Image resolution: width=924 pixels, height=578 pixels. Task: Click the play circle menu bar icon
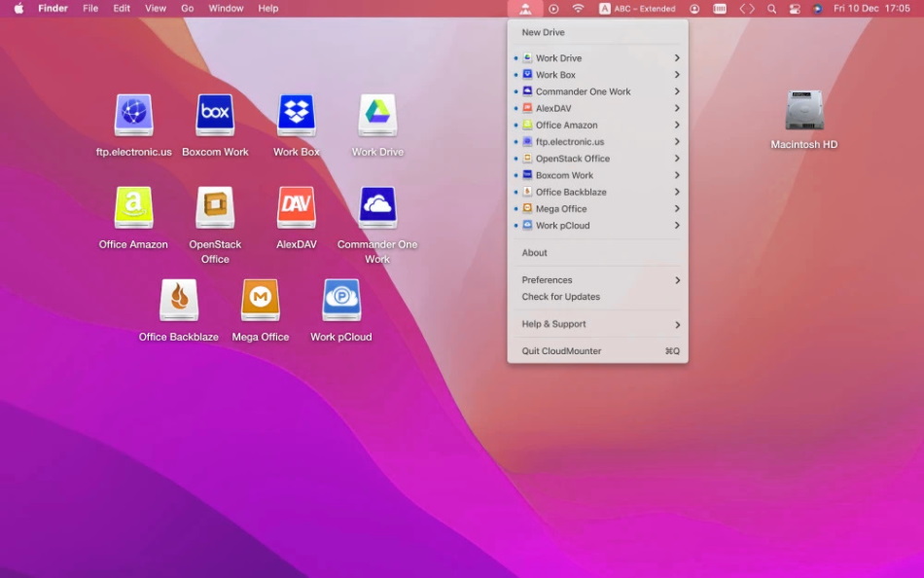(x=553, y=9)
